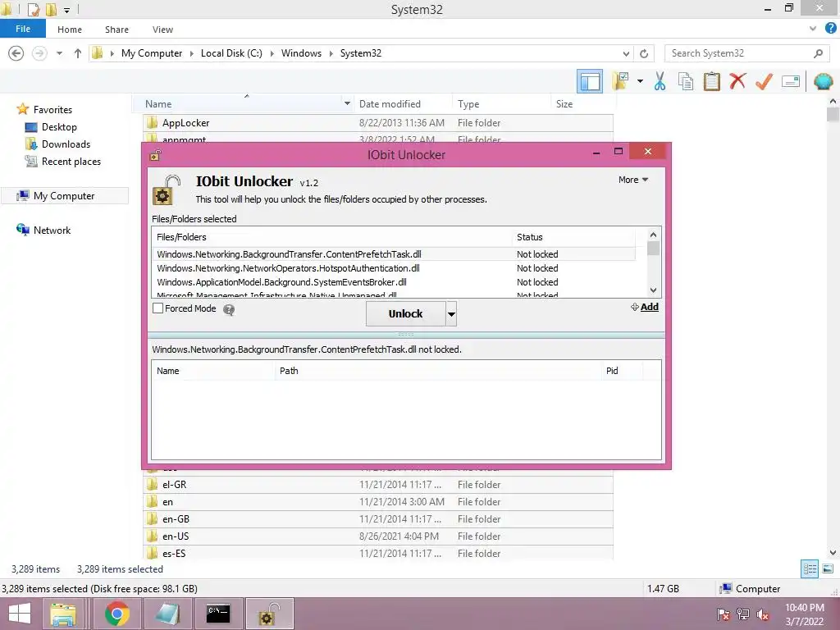840x630 pixels.
Task: Click Windows breadcrumb in address bar
Action: [x=301, y=53]
